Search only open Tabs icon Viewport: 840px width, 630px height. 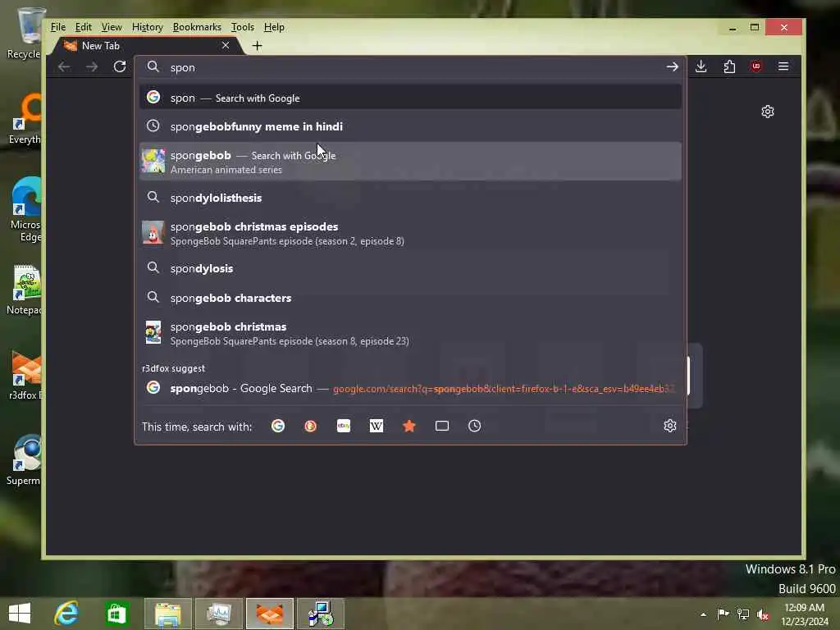click(442, 426)
